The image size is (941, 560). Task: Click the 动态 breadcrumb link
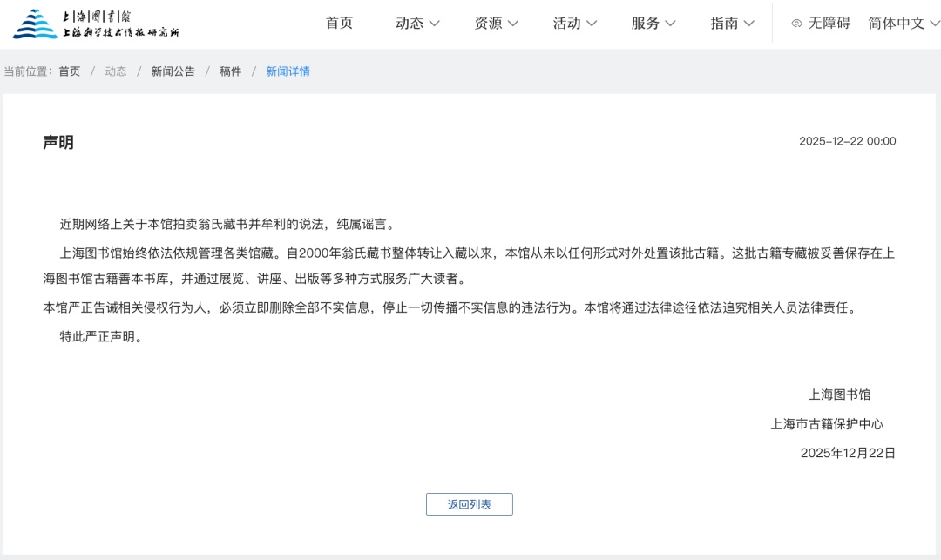pyautogui.click(x=116, y=71)
